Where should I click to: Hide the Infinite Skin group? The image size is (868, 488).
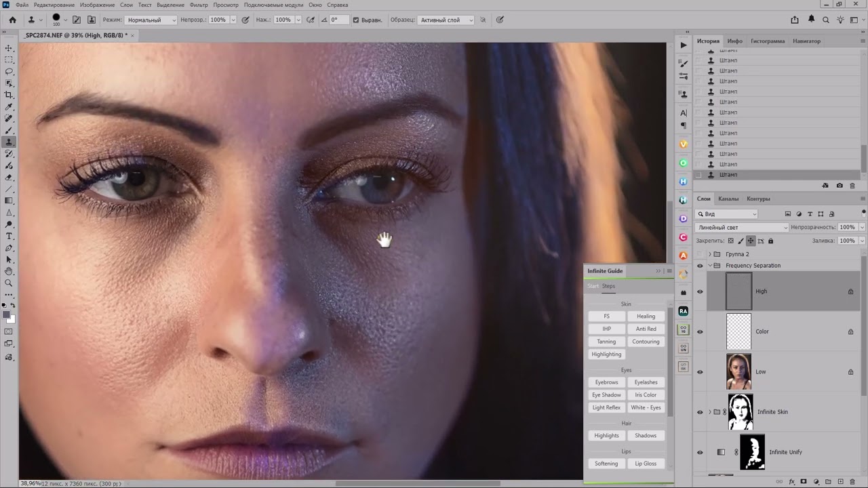[700, 412]
